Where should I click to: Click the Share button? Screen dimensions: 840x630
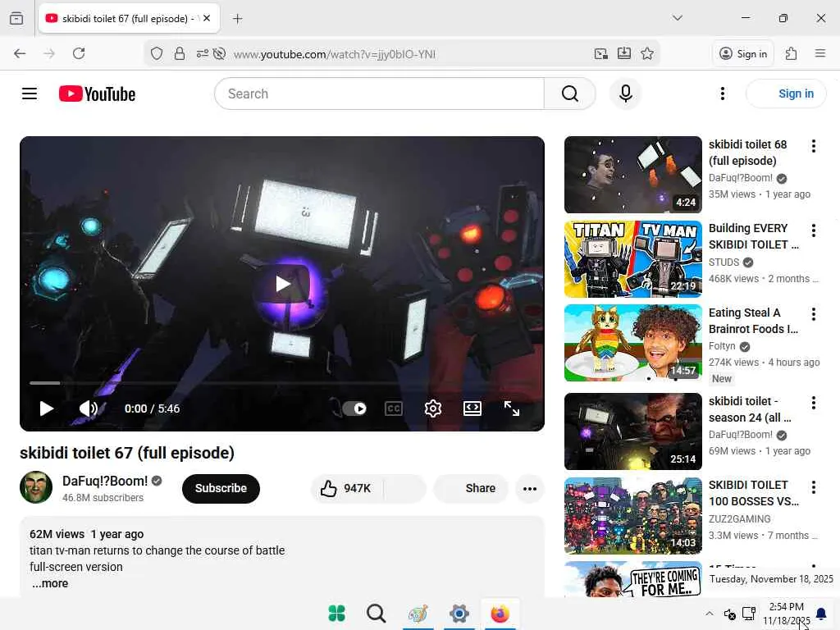(x=472, y=488)
